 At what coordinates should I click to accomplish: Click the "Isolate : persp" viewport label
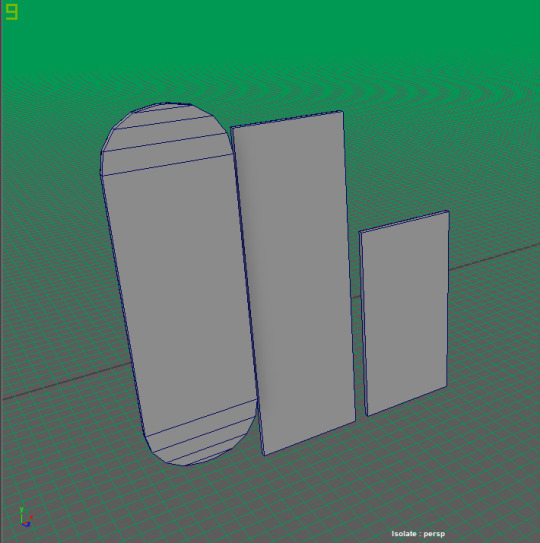418,534
